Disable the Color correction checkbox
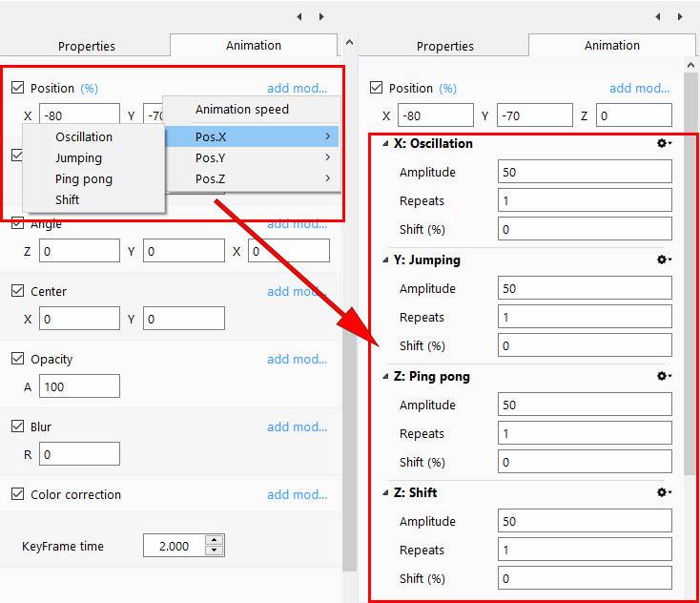The image size is (700, 603). pyautogui.click(x=18, y=495)
